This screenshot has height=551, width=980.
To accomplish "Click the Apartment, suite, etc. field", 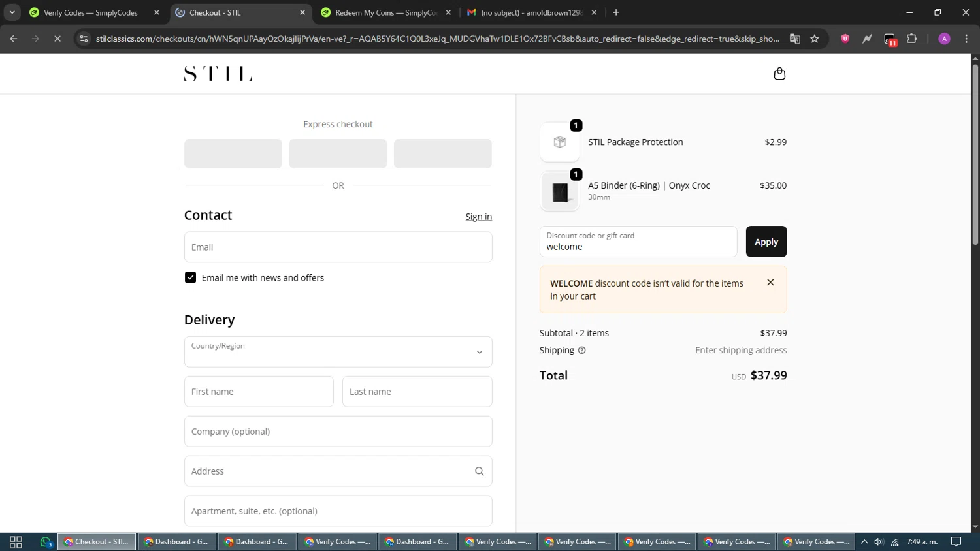I will tap(338, 511).
